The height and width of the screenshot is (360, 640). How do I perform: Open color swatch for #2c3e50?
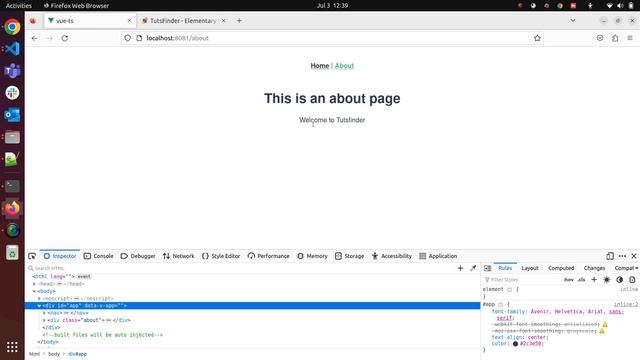(x=515, y=344)
